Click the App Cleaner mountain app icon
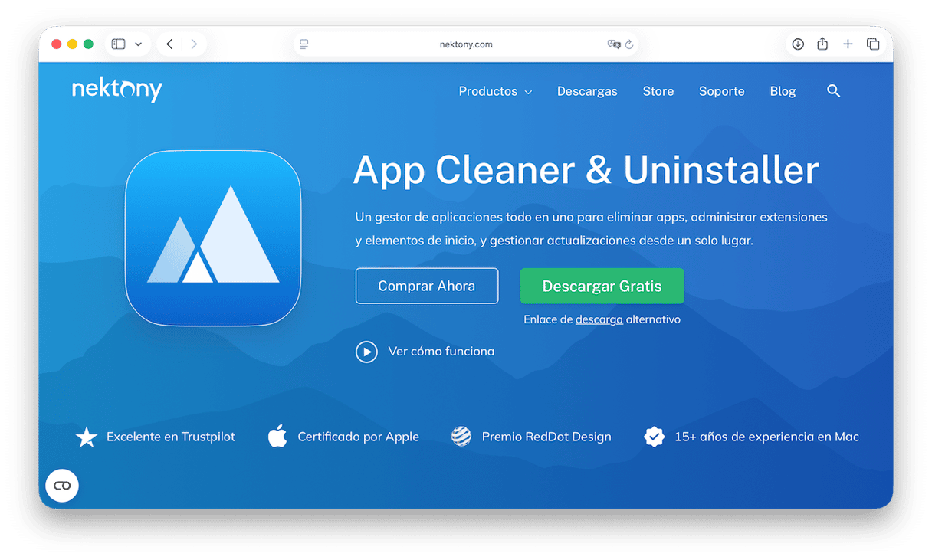Screen dimensions: 932x560 point(213,238)
